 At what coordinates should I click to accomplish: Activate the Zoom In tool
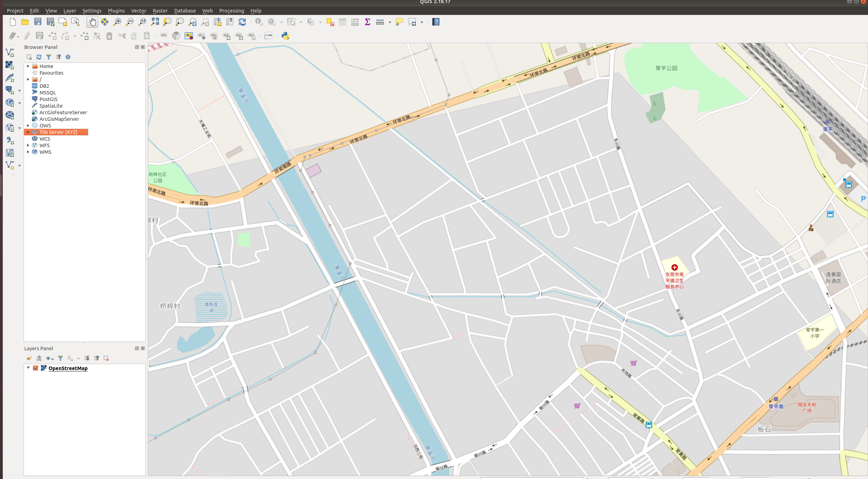(118, 22)
